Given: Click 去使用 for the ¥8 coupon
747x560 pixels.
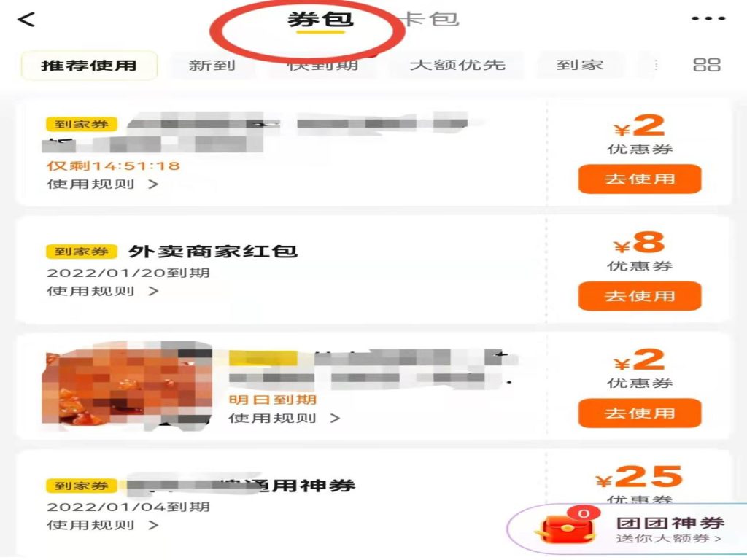Looking at the screenshot, I should tap(640, 296).
